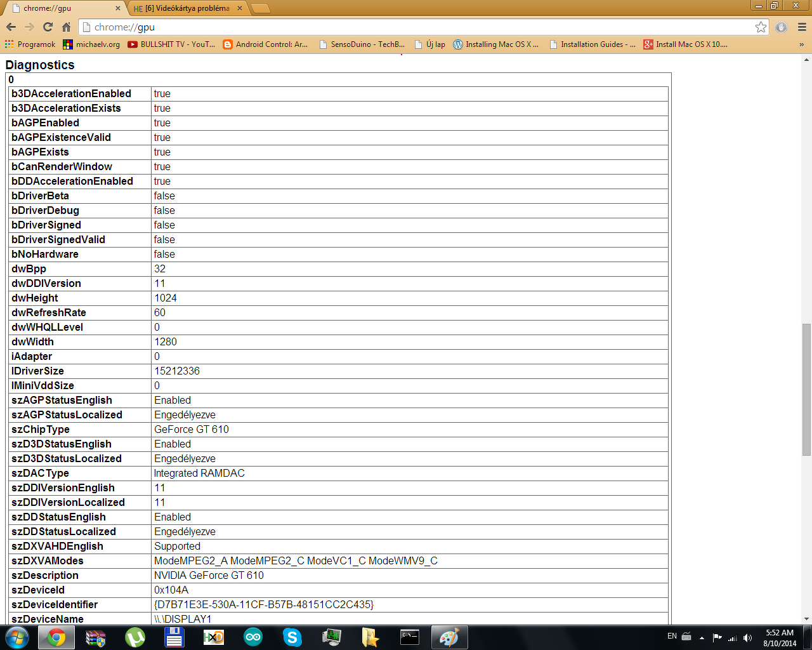Click the NVIDIA GeForce GT 610 description

coord(209,575)
